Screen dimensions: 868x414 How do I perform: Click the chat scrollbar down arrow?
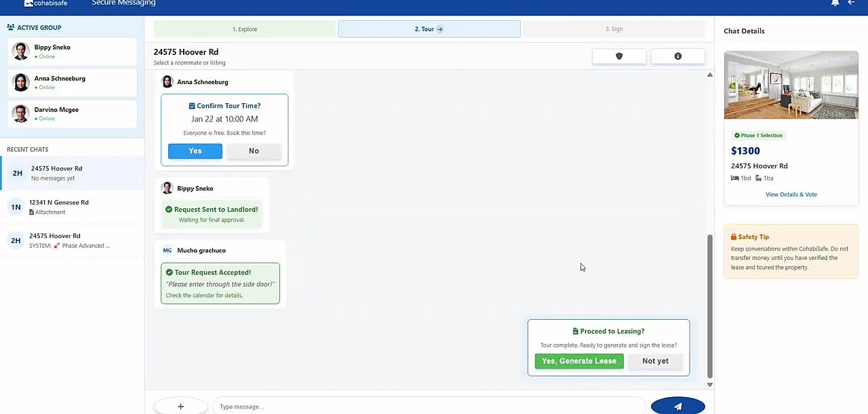[x=710, y=385]
